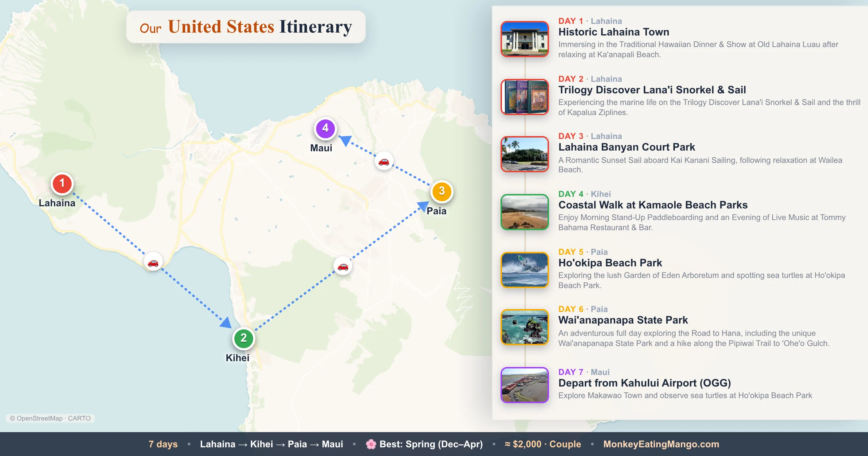Select Depart from Kahului Airport (OGG) heading
The width and height of the screenshot is (868, 456).
click(644, 383)
